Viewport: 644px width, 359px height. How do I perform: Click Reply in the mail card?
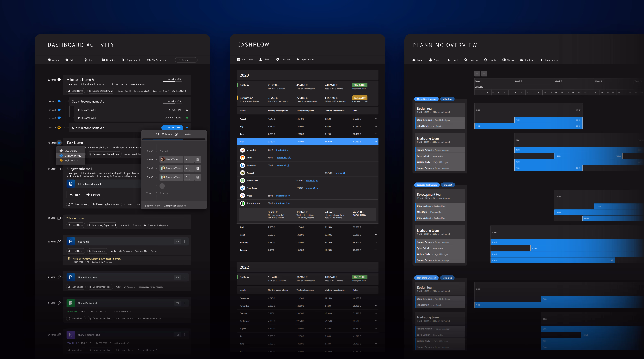(75, 195)
